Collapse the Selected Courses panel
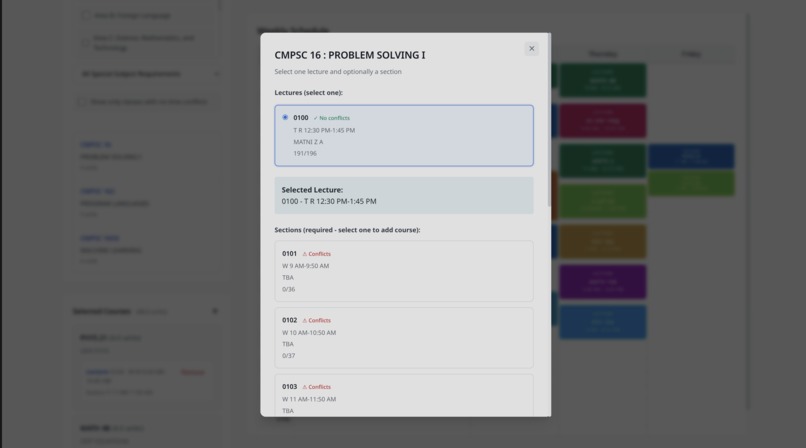 (215, 311)
